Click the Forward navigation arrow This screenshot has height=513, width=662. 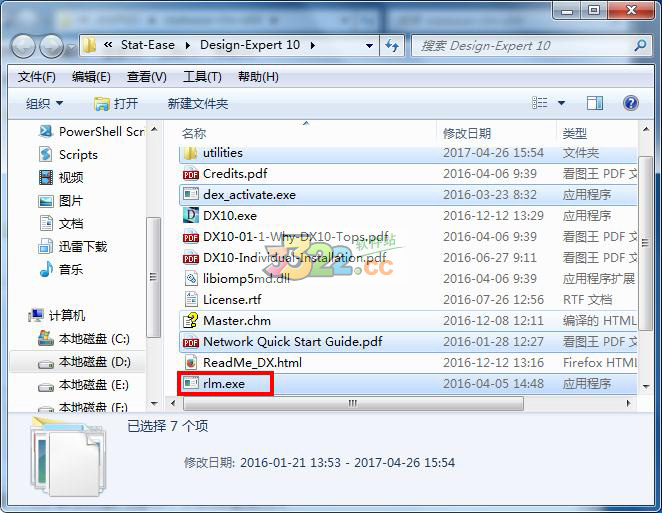52,46
